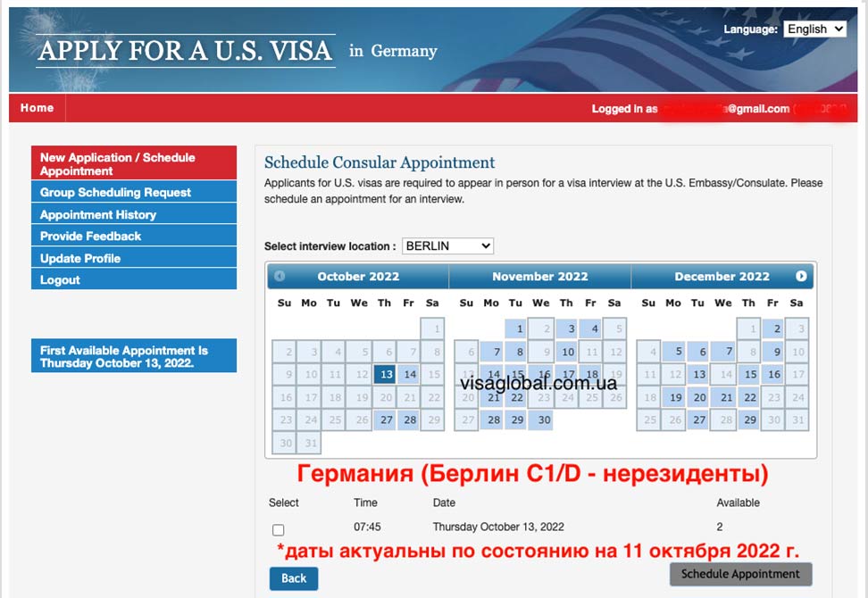Viewport: 868px width, 598px height.
Task: Open the Home menu item
Action: coord(38,108)
